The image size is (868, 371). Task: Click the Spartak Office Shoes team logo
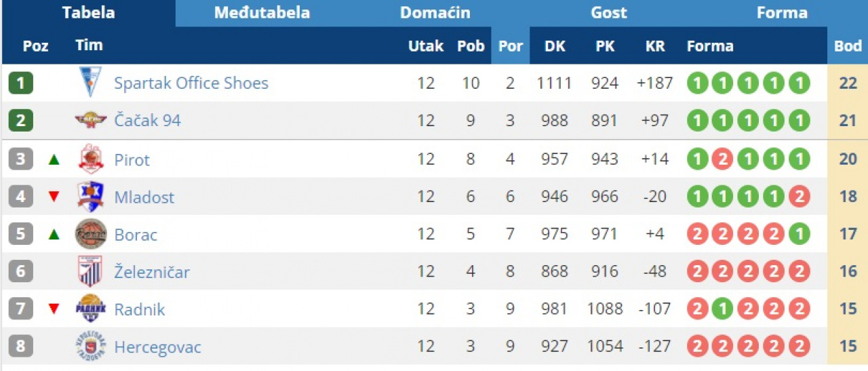tap(90, 83)
